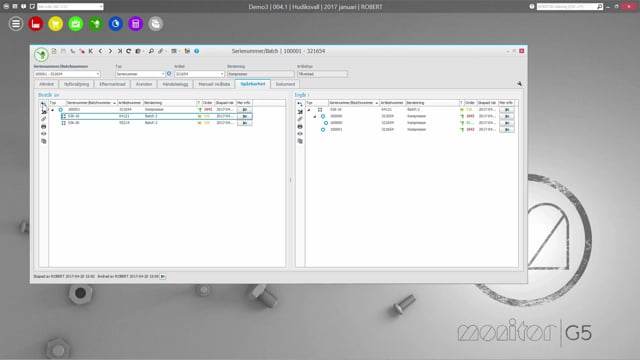Viewport: 640px width, 360px height.
Task: Click the magnifier search toolbar icon
Action: (x=151, y=51)
